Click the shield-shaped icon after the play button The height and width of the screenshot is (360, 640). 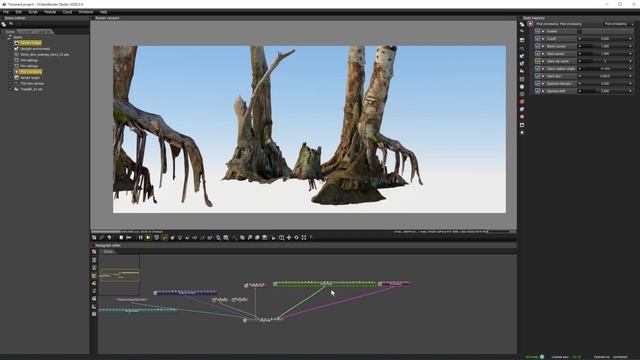[156, 238]
